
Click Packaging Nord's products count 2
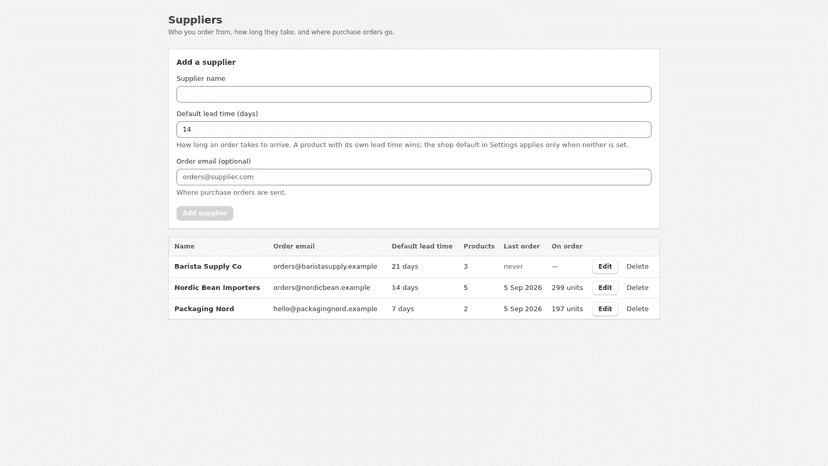point(466,309)
